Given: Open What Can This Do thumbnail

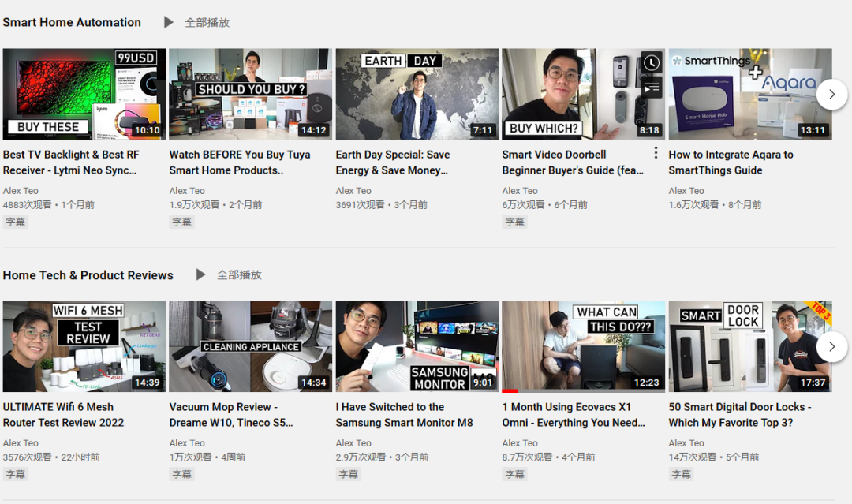Looking at the screenshot, I should tap(584, 346).
